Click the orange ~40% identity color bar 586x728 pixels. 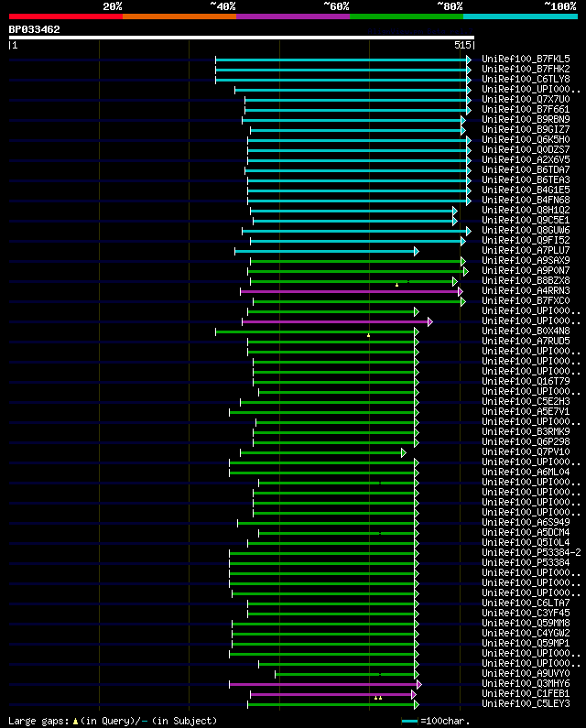[x=179, y=16]
